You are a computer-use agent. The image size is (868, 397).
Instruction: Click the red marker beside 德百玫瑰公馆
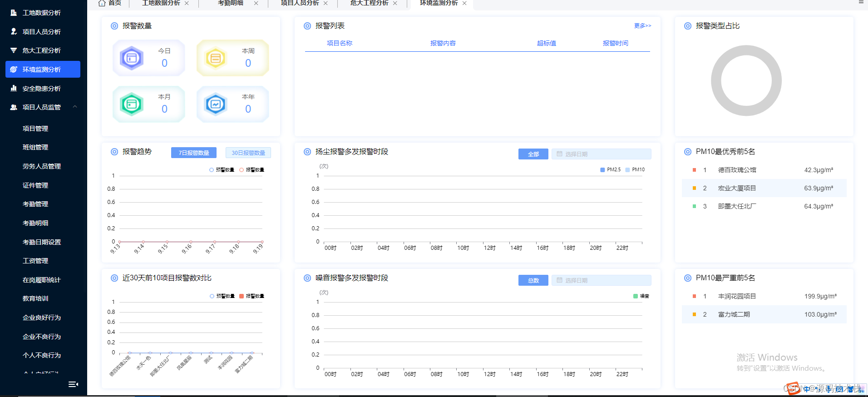(694, 170)
